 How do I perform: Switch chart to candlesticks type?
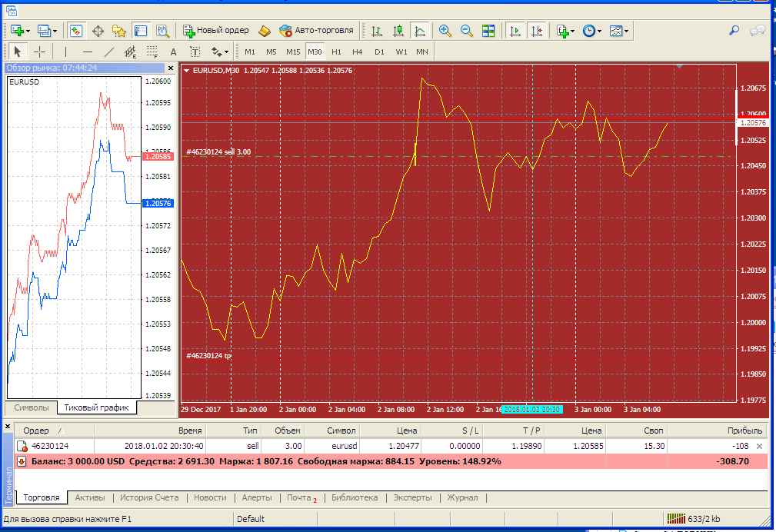point(398,31)
